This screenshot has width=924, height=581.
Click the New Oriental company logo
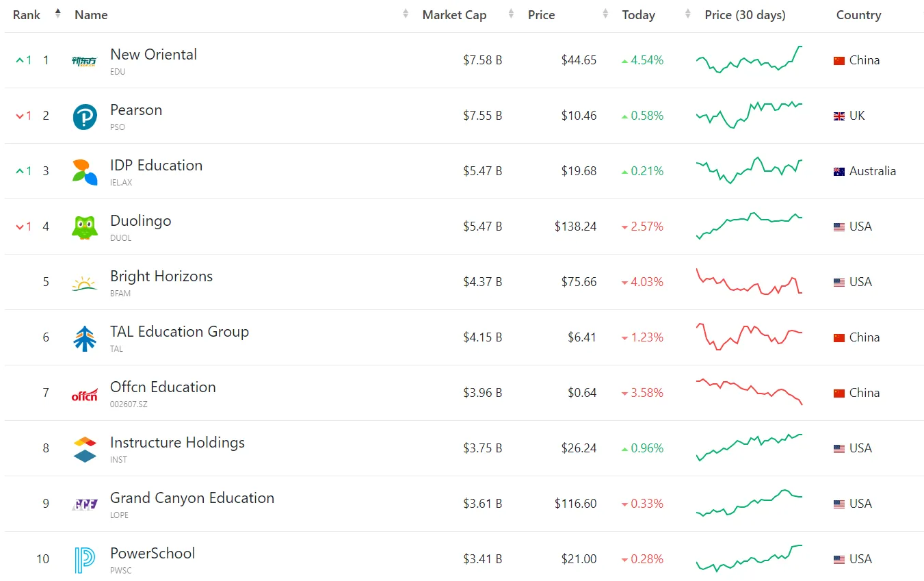click(84, 61)
